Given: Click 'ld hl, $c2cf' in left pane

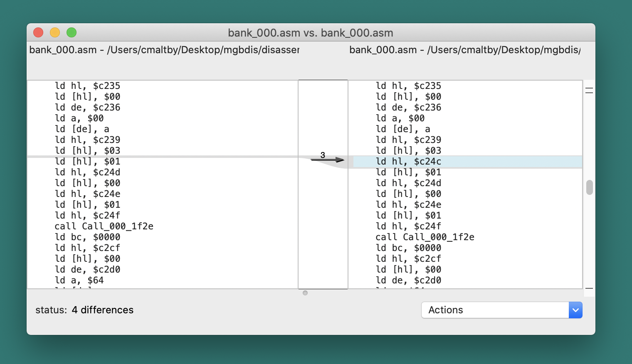Looking at the screenshot, I should click(x=87, y=248).
